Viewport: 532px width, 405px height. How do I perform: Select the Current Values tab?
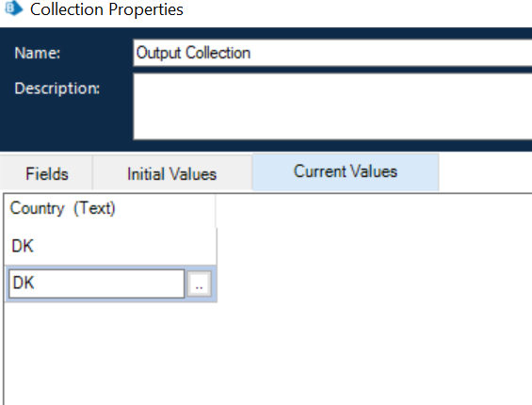coord(346,171)
